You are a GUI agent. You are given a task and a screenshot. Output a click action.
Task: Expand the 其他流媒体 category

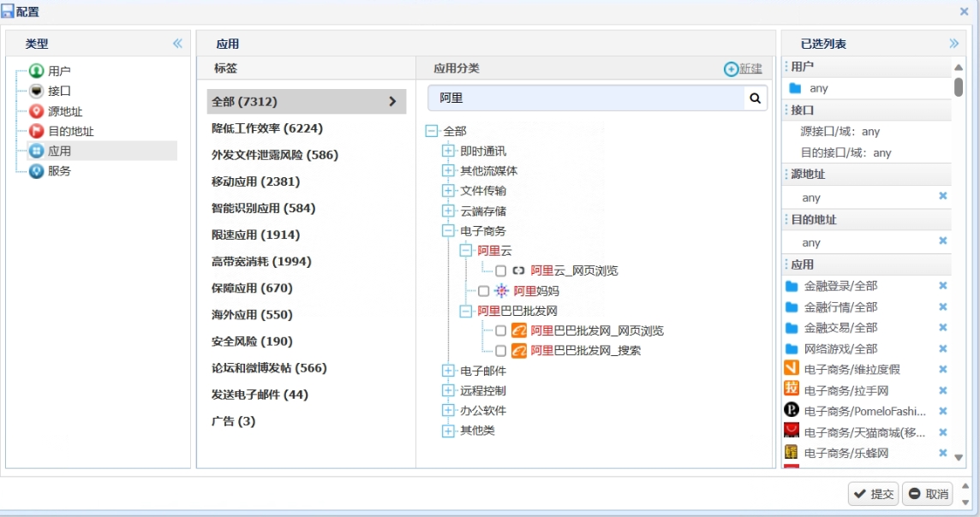click(448, 170)
